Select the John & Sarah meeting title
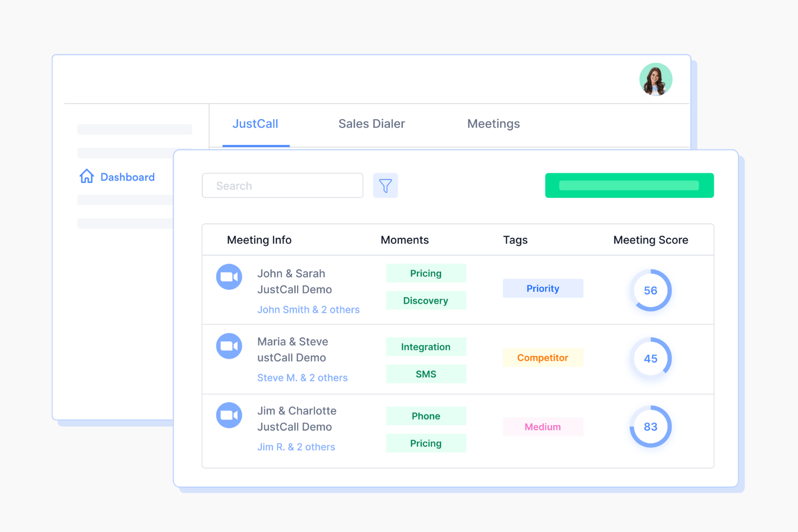 tap(294, 281)
